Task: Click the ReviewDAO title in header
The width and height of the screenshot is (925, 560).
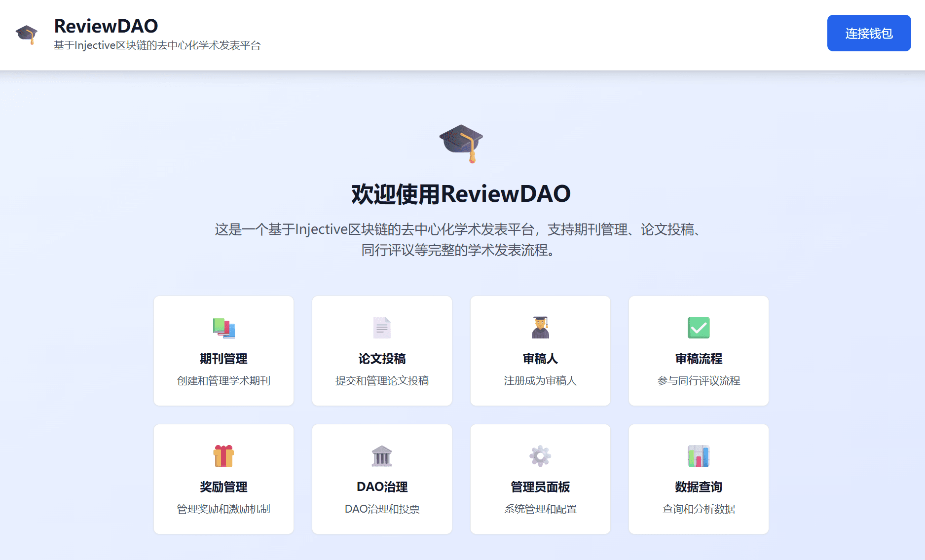Action: (106, 26)
